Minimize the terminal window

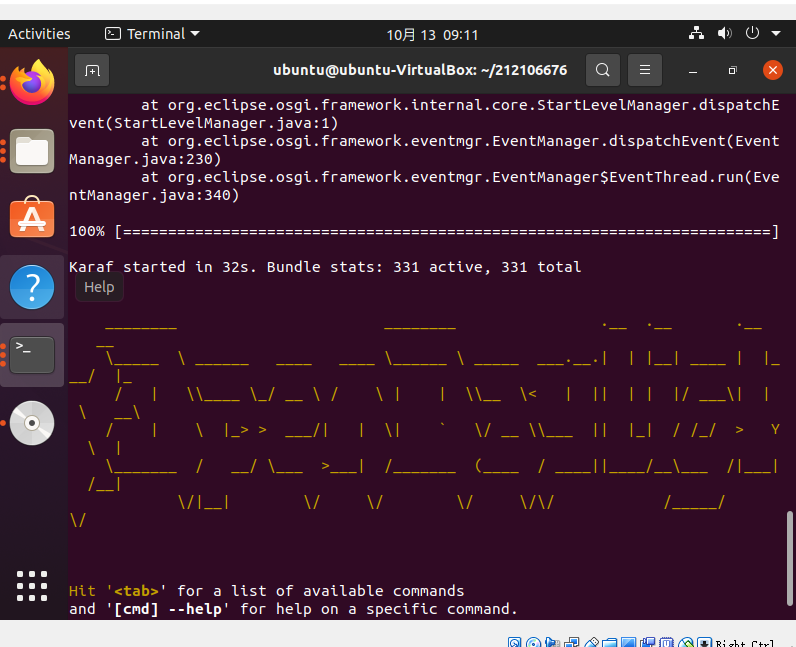(692, 70)
